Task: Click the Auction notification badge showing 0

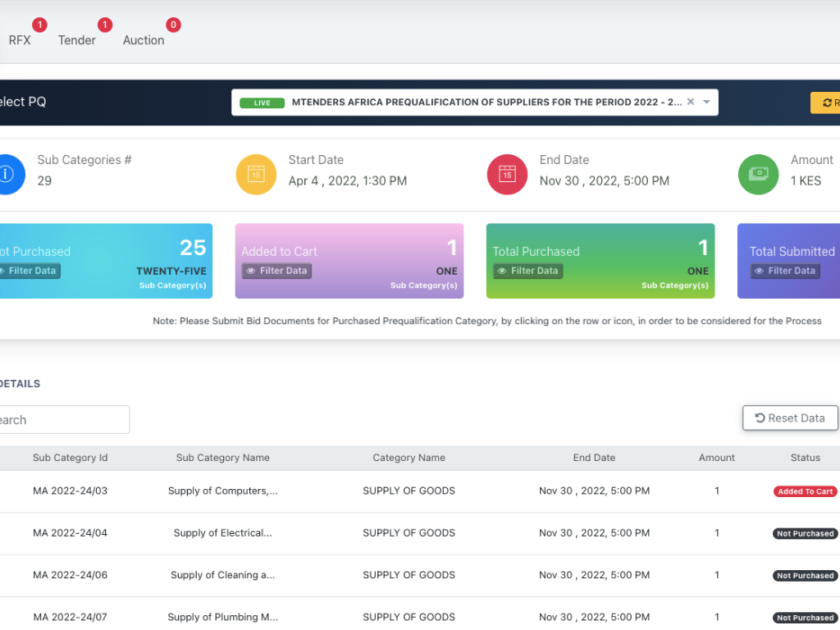Action: click(x=173, y=25)
